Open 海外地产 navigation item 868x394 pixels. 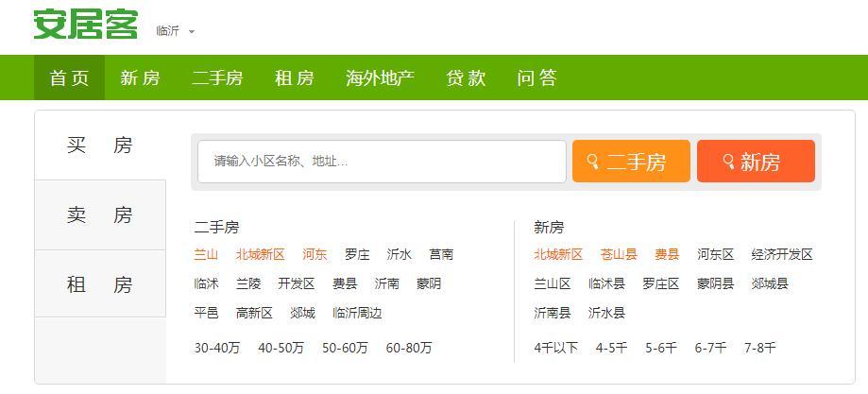(x=380, y=77)
